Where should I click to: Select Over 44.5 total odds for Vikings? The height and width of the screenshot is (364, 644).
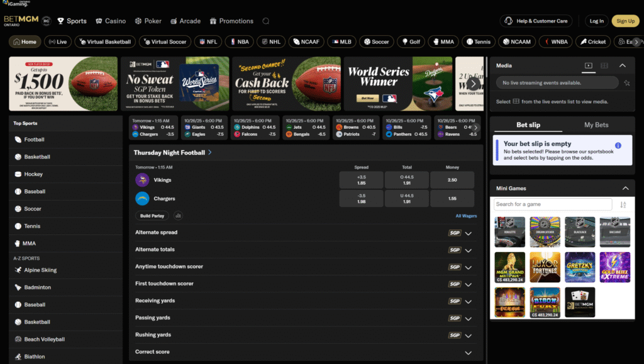pyautogui.click(x=407, y=180)
